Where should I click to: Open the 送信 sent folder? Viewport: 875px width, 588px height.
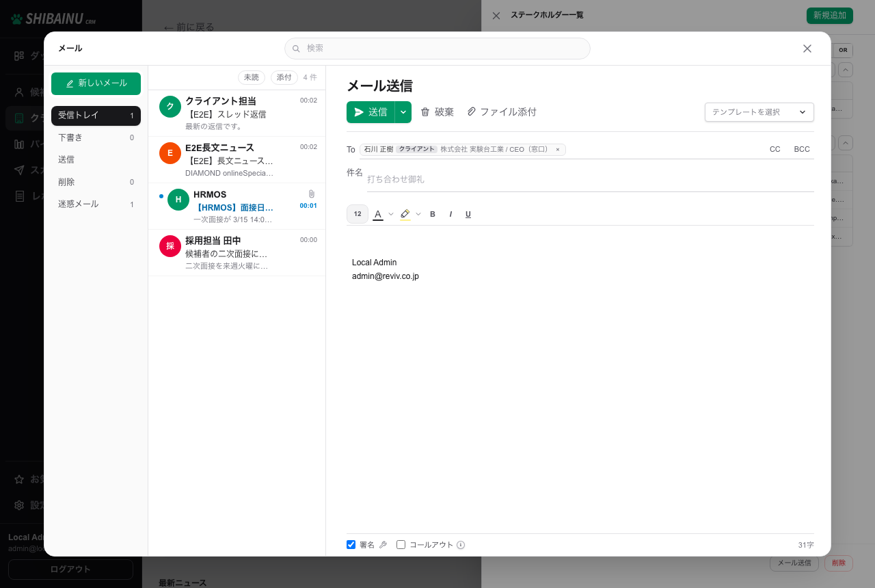tap(96, 159)
